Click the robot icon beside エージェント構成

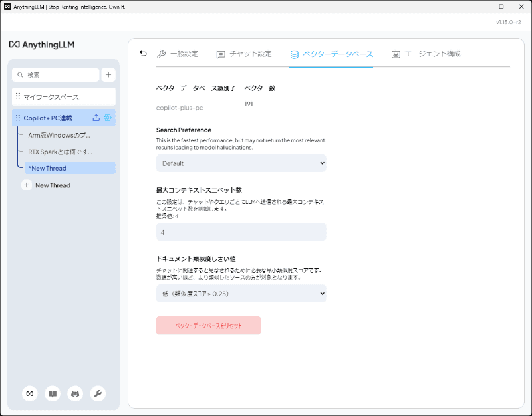pyautogui.click(x=396, y=54)
